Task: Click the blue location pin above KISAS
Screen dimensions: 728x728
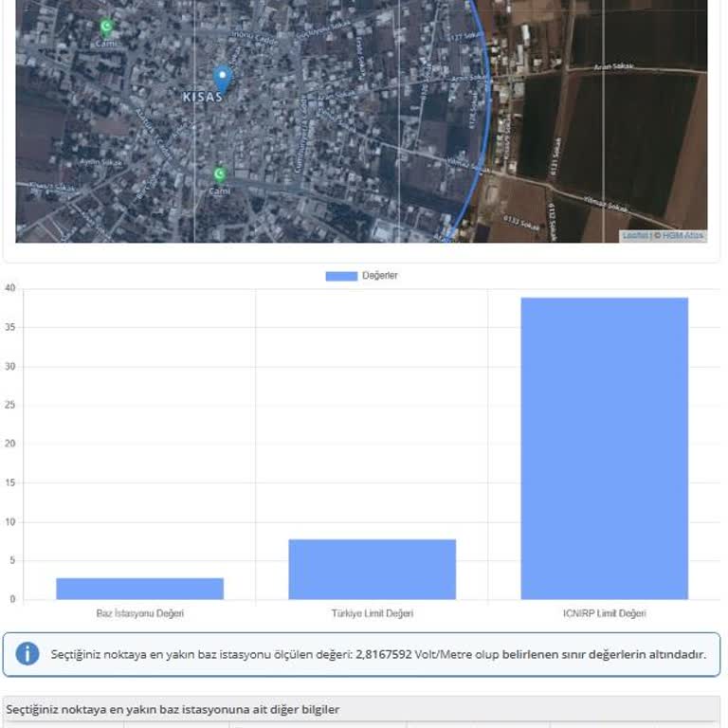Action: [223, 80]
